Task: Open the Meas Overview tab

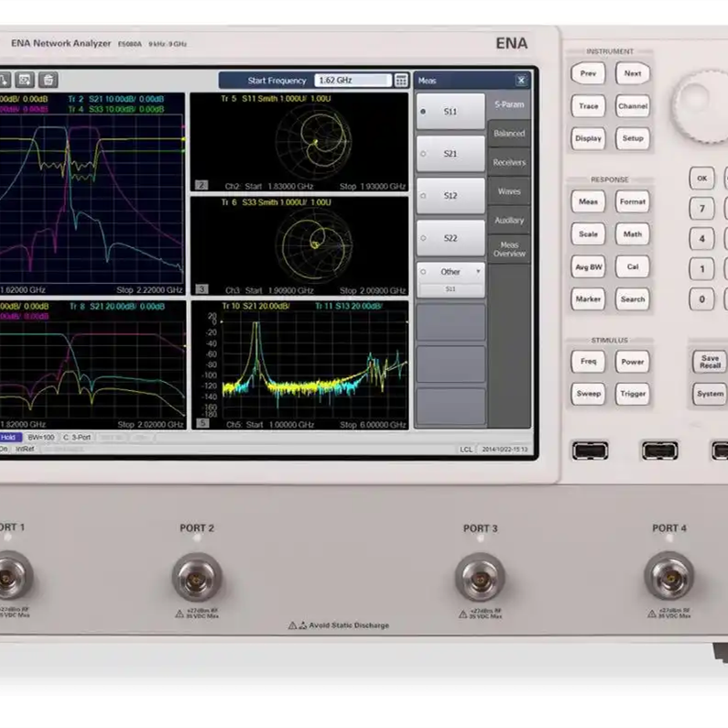Action: (509, 249)
